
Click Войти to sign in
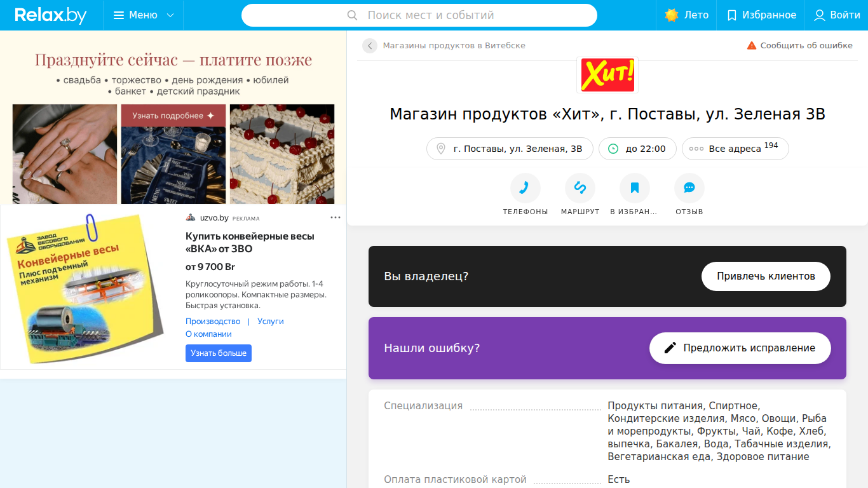pos(836,15)
